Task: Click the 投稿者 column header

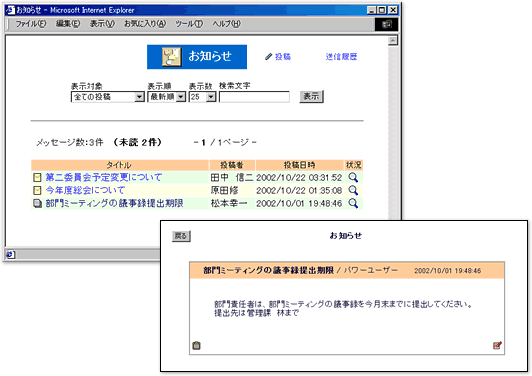Action: 232,165
